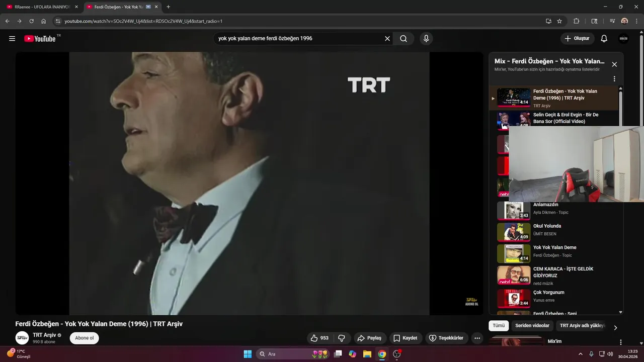The height and width of the screenshot is (362, 644).
Task: Open Chrome extensions puzzle icon
Action: (577, 21)
